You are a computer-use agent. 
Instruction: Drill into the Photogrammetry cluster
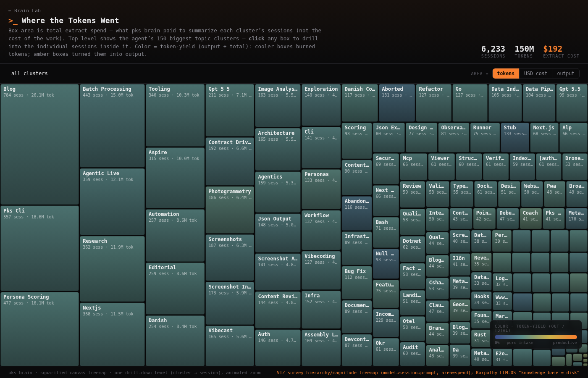[x=230, y=210]
